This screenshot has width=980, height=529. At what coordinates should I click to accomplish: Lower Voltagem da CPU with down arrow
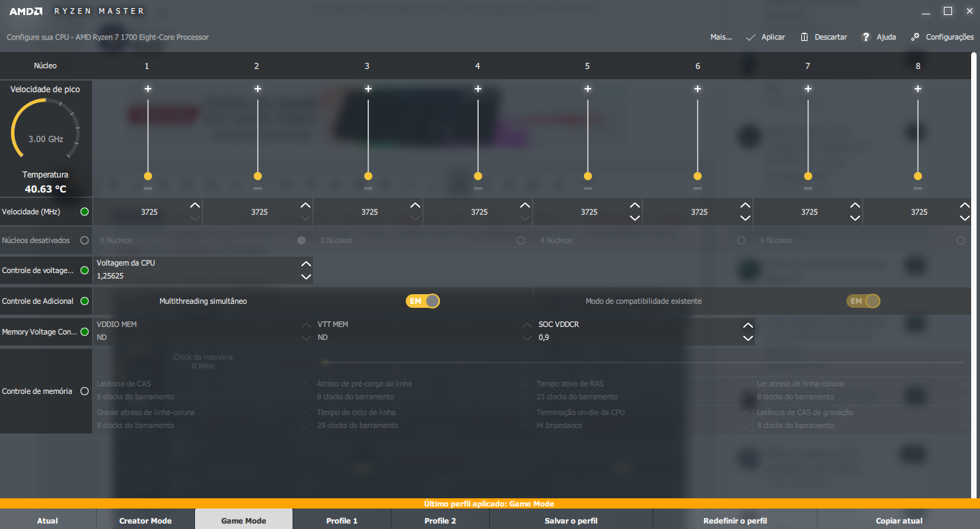pyautogui.click(x=306, y=276)
